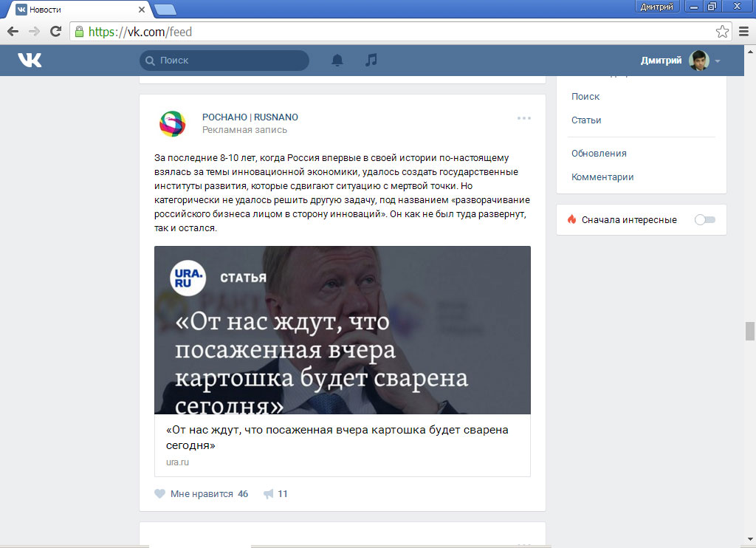
Task: Bookmark the page with the star icon
Action: (x=722, y=32)
